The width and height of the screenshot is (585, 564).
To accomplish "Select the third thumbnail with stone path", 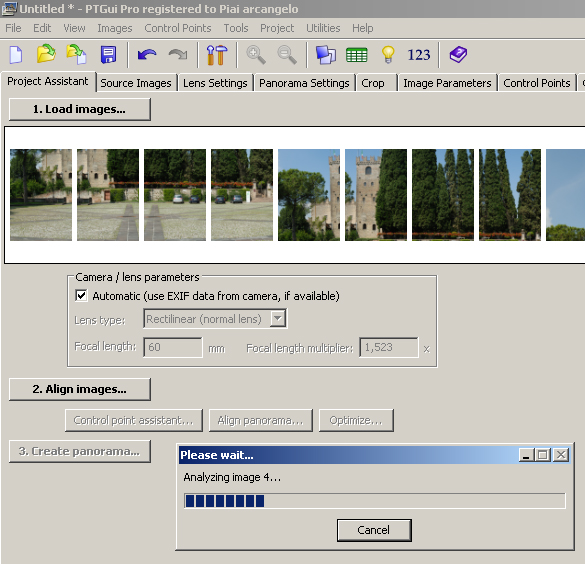I will click(x=175, y=195).
